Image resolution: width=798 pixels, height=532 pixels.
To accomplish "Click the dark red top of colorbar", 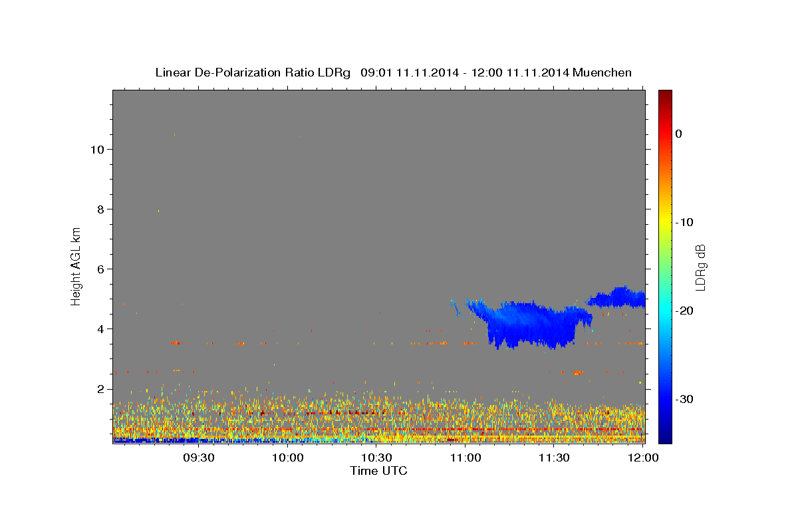I will (665, 96).
